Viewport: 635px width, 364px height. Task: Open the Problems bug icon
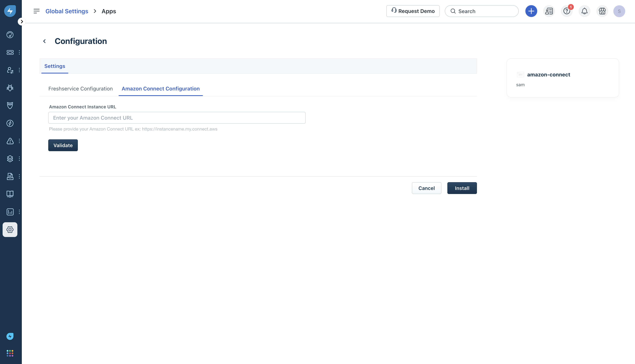pos(10,88)
